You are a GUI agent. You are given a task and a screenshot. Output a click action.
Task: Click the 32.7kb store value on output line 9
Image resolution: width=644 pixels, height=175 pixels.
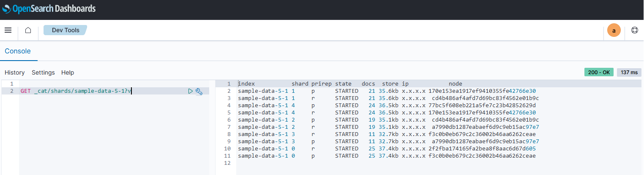pyautogui.click(x=389, y=142)
